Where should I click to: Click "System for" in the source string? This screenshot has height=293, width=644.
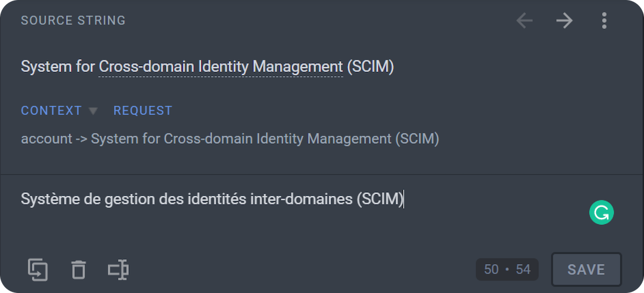[x=58, y=67]
